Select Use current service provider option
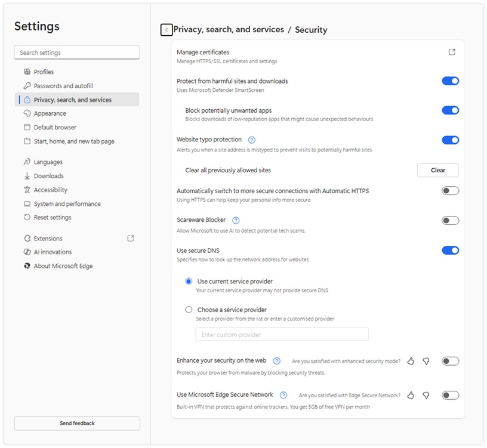Image resolution: width=487 pixels, height=448 pixels. (189, 282)
